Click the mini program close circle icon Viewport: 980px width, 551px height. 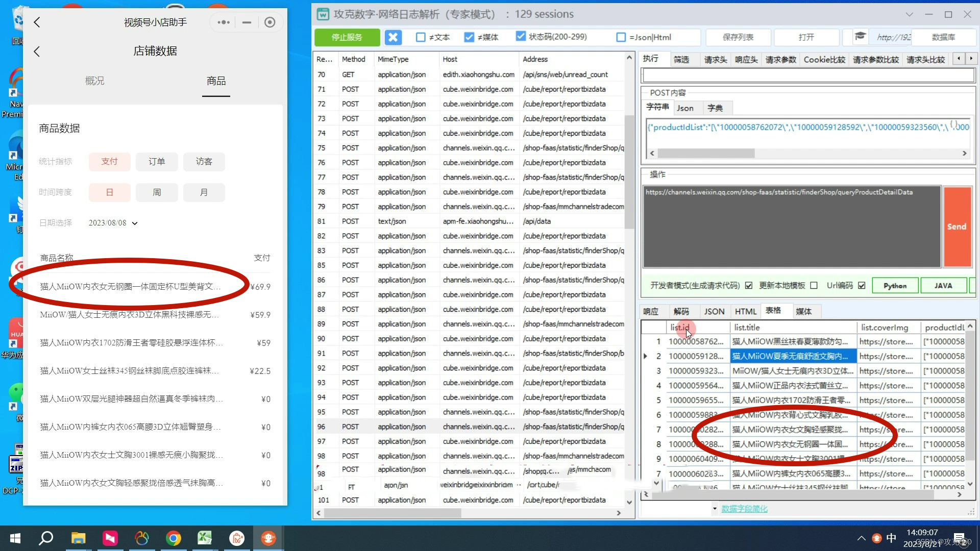(x=269, y=22)
